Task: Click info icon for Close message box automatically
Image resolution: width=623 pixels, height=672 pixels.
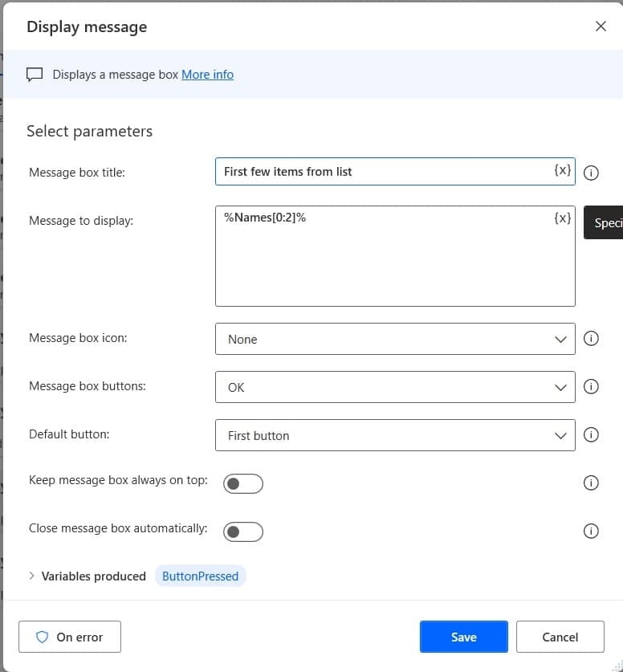Action: (x=591, y=531)
